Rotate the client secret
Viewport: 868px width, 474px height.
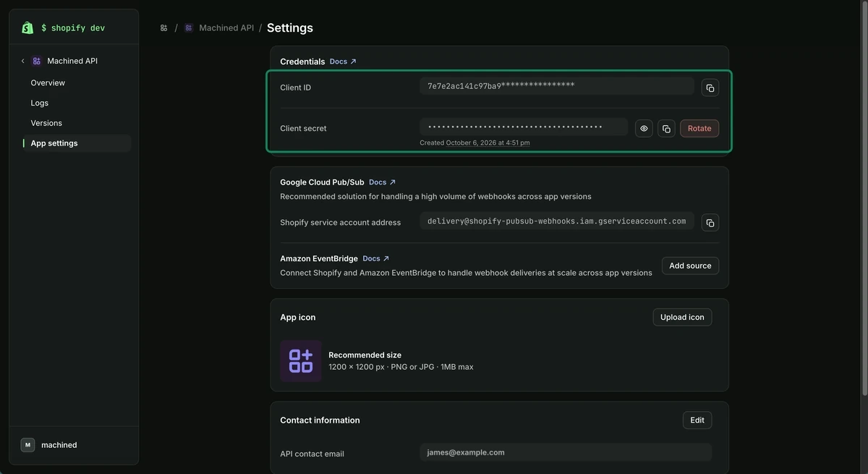(x=699, y=129)
